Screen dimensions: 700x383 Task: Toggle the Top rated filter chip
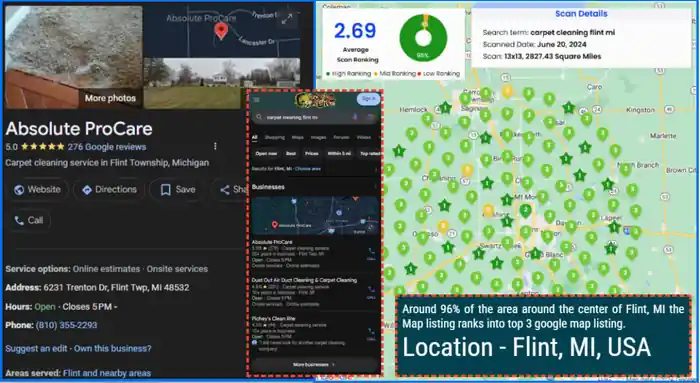click(x=369, y=154)
